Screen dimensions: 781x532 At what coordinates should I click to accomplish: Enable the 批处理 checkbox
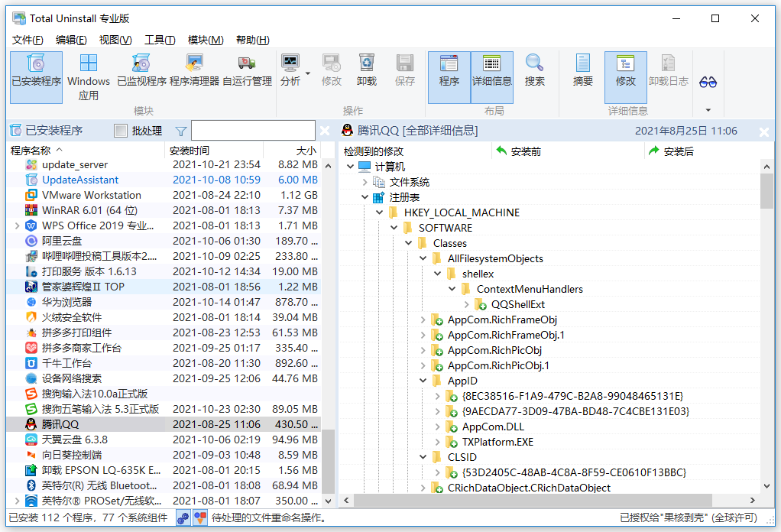121,131
